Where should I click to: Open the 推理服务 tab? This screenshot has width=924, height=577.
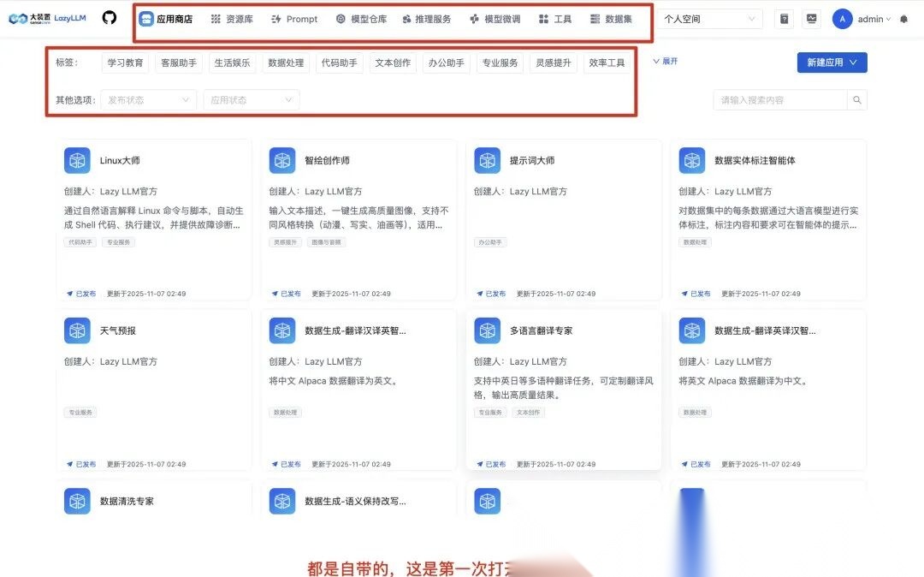click(427, 19)
